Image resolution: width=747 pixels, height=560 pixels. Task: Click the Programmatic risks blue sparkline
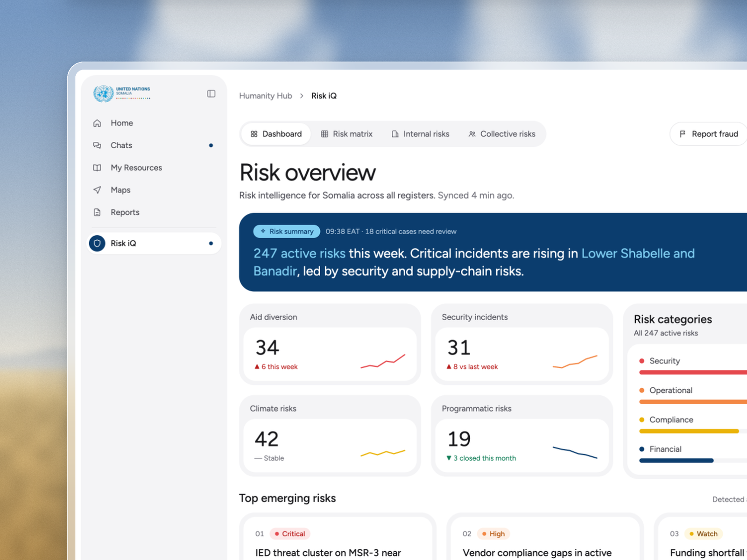pyautogui.click(x=575, y=452)
